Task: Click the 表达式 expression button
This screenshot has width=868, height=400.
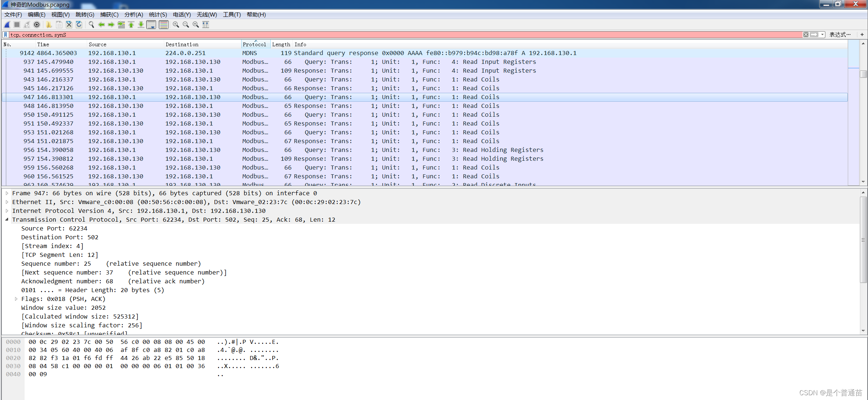Action: click(x=839, y=34)
